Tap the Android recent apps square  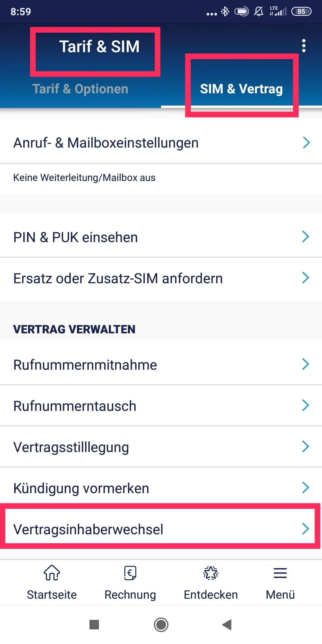coord(94,624)
